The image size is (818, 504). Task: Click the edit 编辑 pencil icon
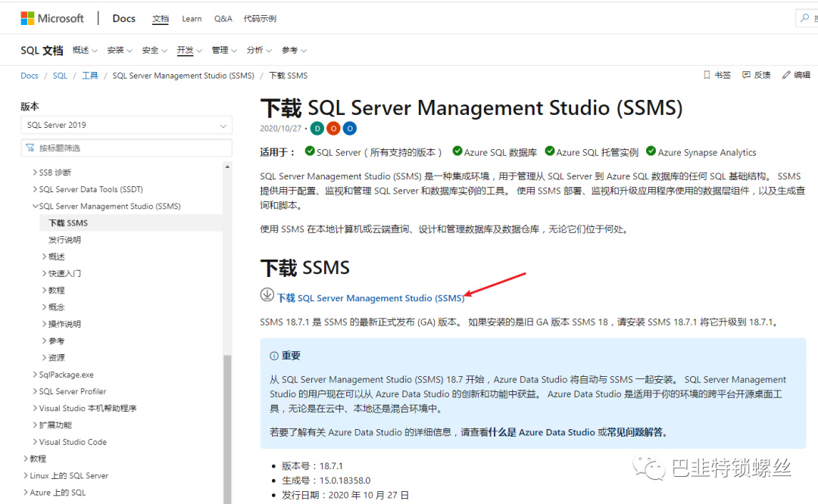[786, 75]
